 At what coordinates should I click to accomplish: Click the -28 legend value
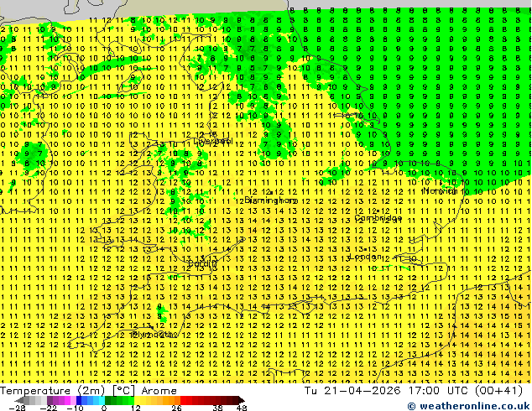(x=17, y=408)
